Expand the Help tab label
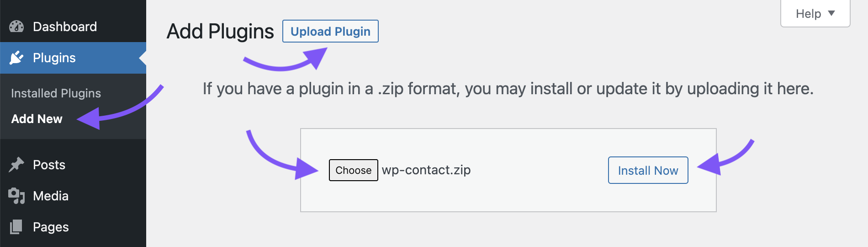868x247 pixels. pyautogui.click(x=808, y=14)
